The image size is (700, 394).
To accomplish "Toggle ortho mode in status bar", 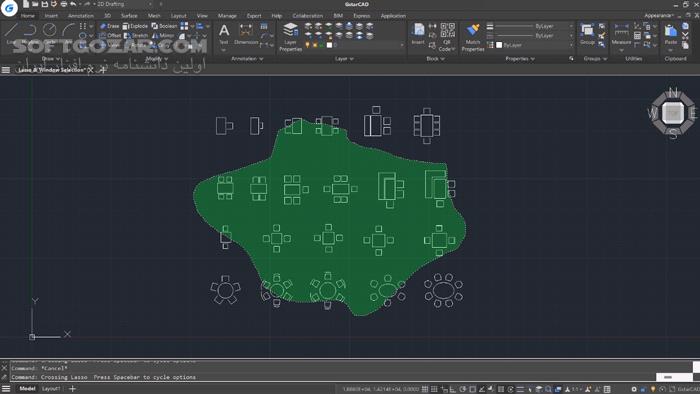I will pos(453,389).
